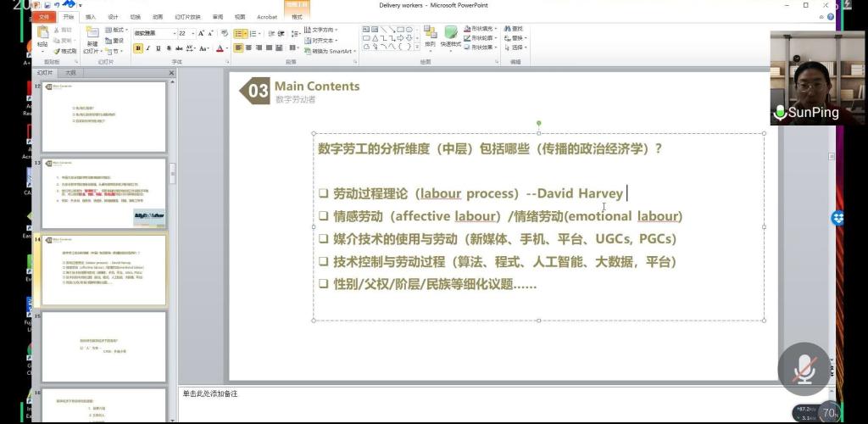Viewport: 868px width, 424px height.
Task: Open the Insert (插入) ribbon tab
Action: pyautogui.click(x=91, y=16)
